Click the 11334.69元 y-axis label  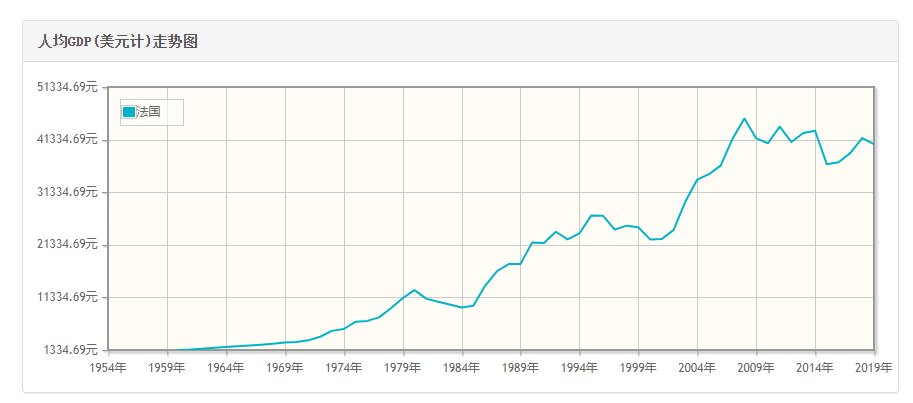pyautogui.click(x=67, y=297)
